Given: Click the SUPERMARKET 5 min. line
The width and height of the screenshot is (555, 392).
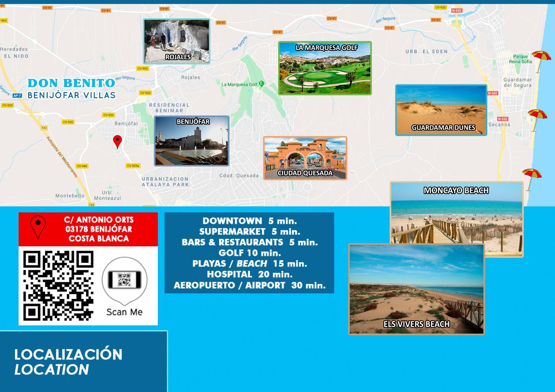Looking at the screenshot, I should point(250,232).
